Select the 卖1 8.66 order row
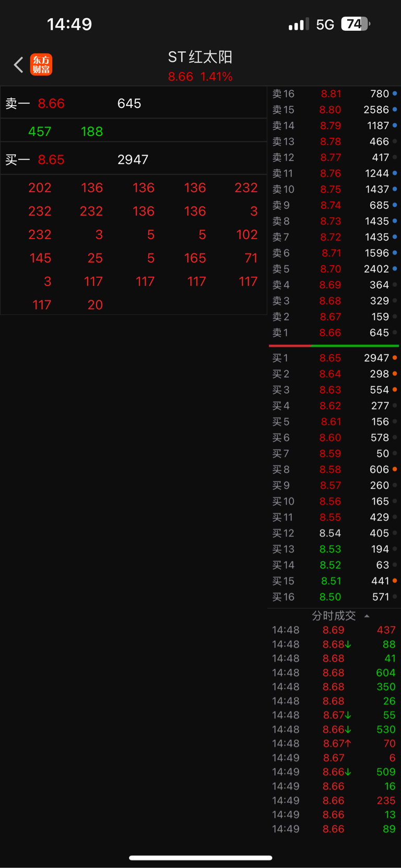 click(x=334, y=333)
